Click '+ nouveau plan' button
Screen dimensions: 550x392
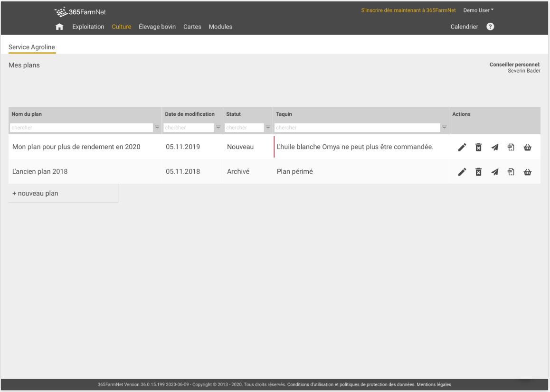coord(36,193)
